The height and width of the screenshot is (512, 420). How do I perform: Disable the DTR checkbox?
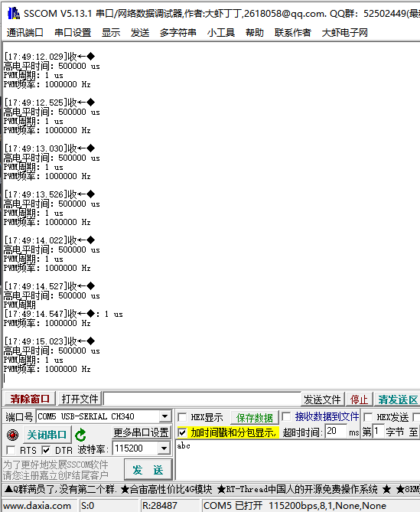pyautogui.click(x=46, y=450)
